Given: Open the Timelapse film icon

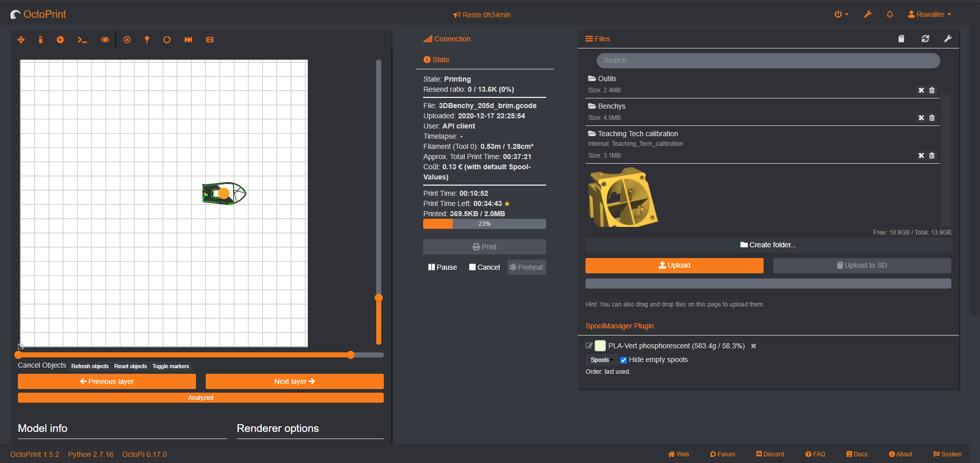Looking at the screenshot, I should [x=210, y=39].
